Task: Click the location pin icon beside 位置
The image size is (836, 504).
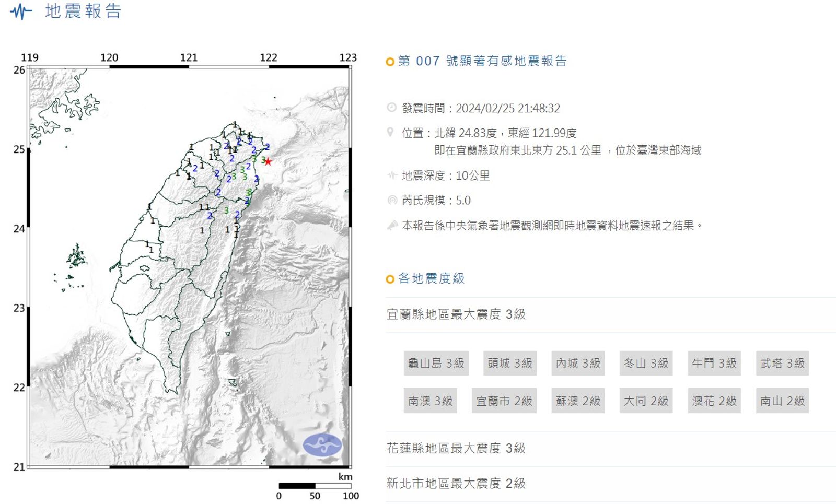Action: 390,132
